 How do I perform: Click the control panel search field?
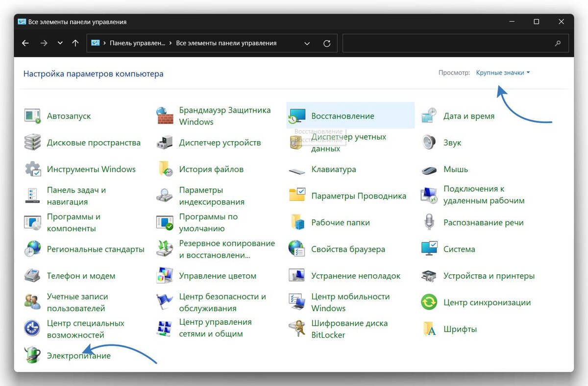click(x=455, y=43)
